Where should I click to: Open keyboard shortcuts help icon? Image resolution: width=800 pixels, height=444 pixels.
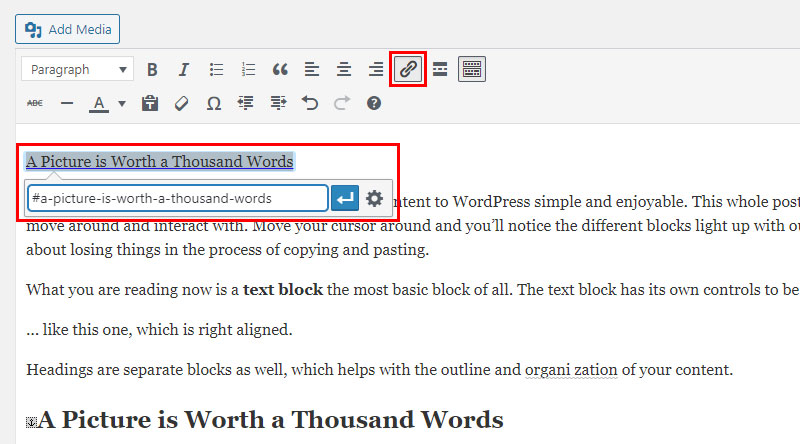373,104
